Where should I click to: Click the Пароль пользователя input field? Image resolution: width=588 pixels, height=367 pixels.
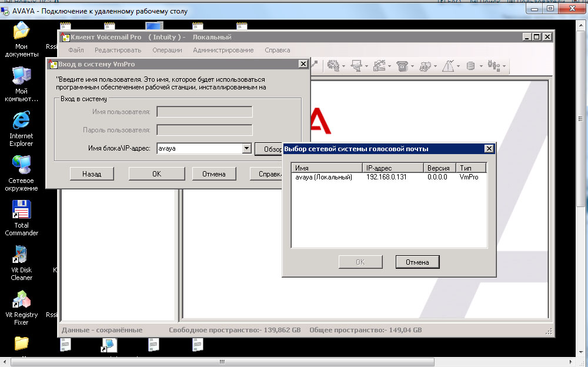(205, 130)
